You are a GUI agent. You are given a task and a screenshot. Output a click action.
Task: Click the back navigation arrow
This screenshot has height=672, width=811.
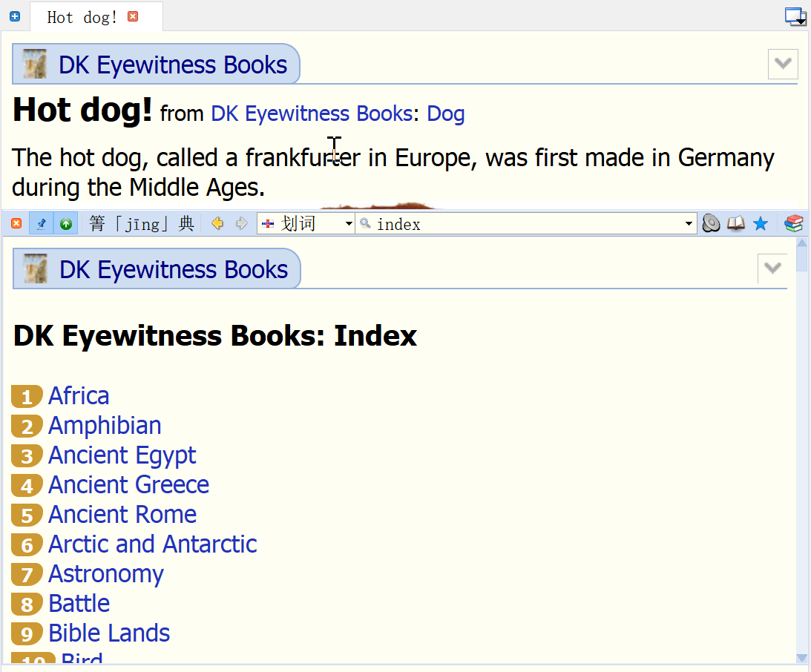pyautogui.click(x=217, y=223)
